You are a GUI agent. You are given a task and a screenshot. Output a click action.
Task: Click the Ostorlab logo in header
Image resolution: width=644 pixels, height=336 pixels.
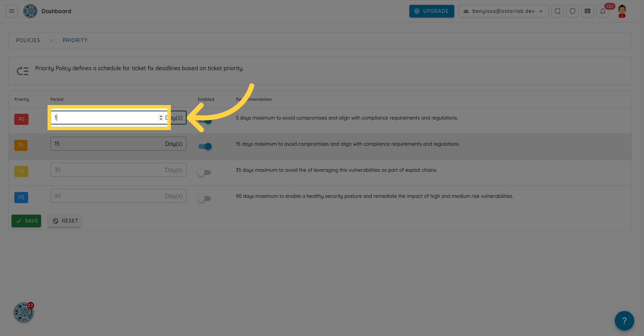30,11
